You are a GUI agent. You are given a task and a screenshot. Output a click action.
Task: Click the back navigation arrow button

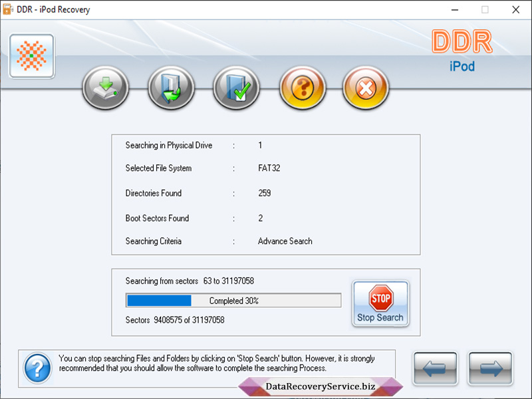tap(435, 369)
